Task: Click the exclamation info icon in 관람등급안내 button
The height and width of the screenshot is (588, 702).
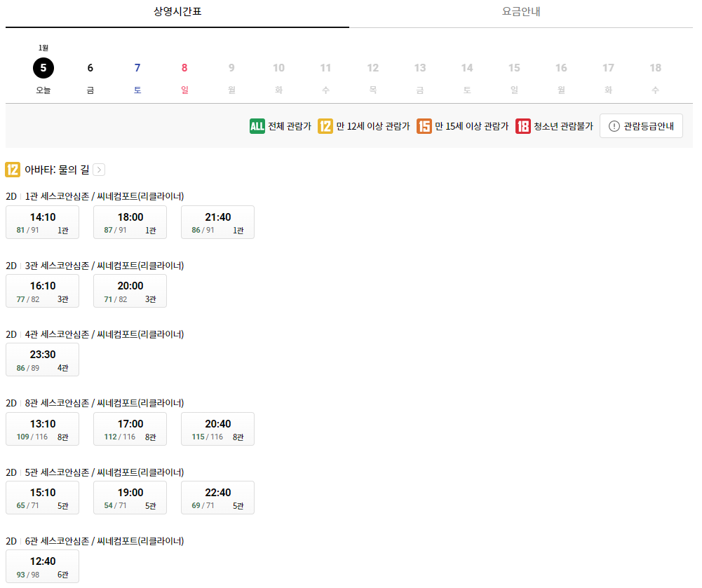Action: pyautogui.click(x=614, y=126)
